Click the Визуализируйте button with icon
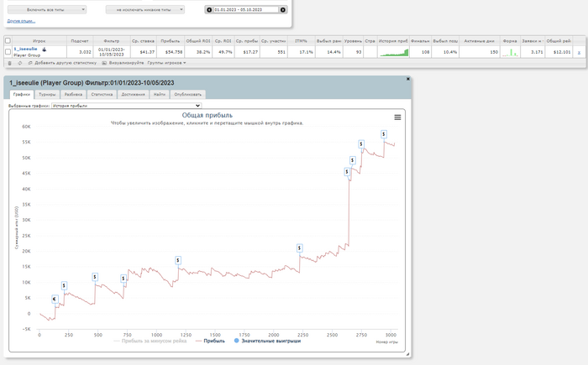The image size is (588, 365). click(123, 63)
